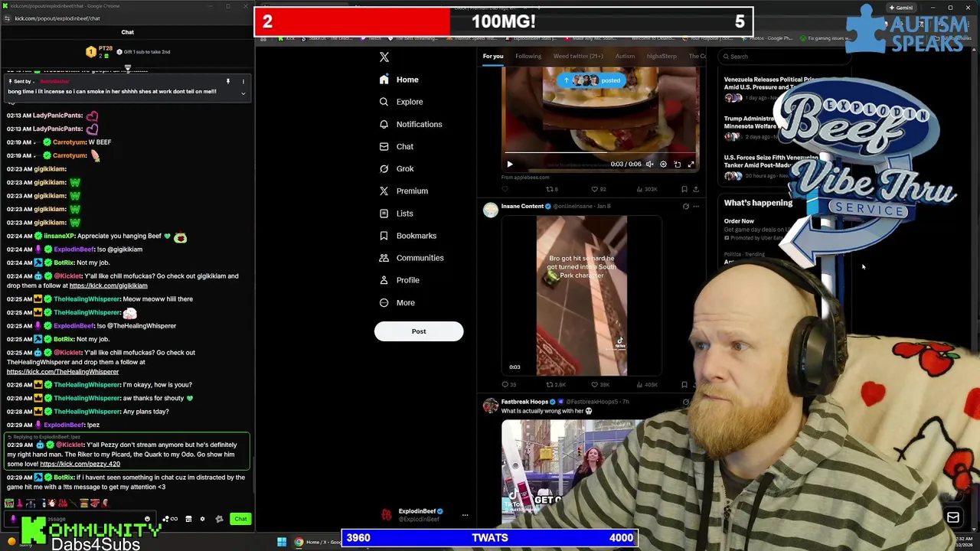
Task: Open kick.com/gigikiam link in chat
Action: (x=108, y=285)
